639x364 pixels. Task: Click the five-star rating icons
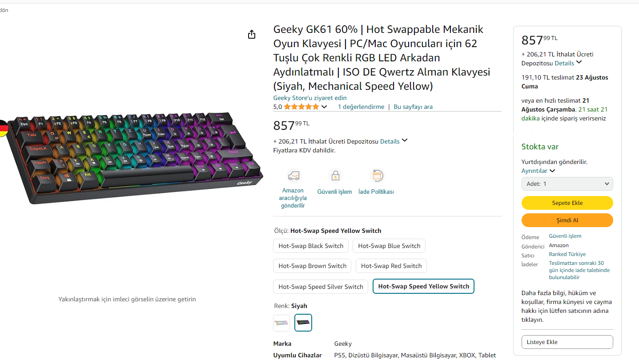[x=301, y=107]
